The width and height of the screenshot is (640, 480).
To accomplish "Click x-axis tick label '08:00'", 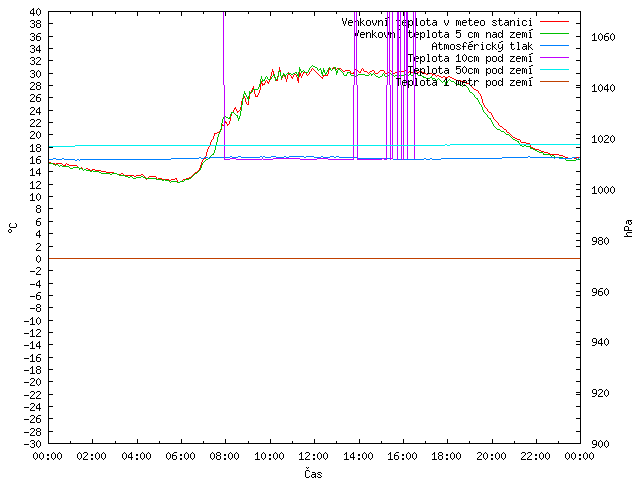I will 224,456.
